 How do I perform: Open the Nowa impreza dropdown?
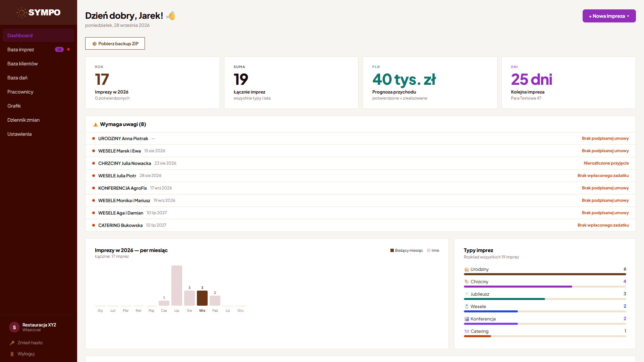click(609, 16)
